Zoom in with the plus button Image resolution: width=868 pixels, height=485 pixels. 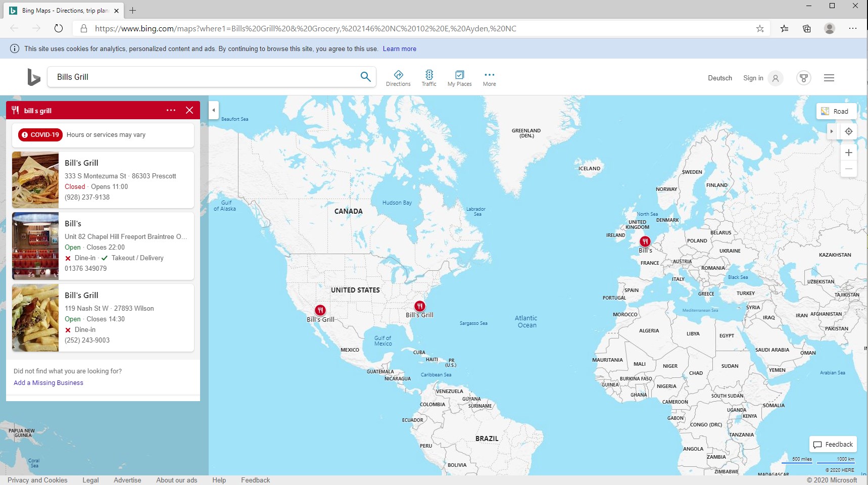point(849,153)
